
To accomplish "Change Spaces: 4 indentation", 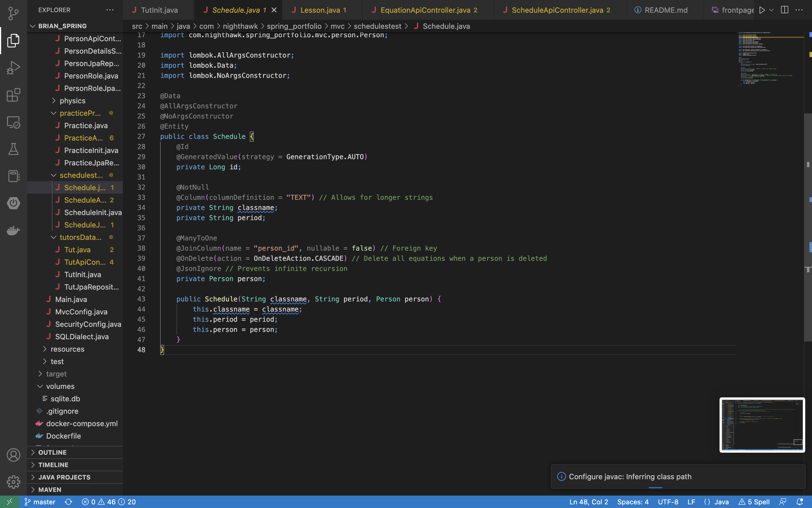I will (633, 502).
